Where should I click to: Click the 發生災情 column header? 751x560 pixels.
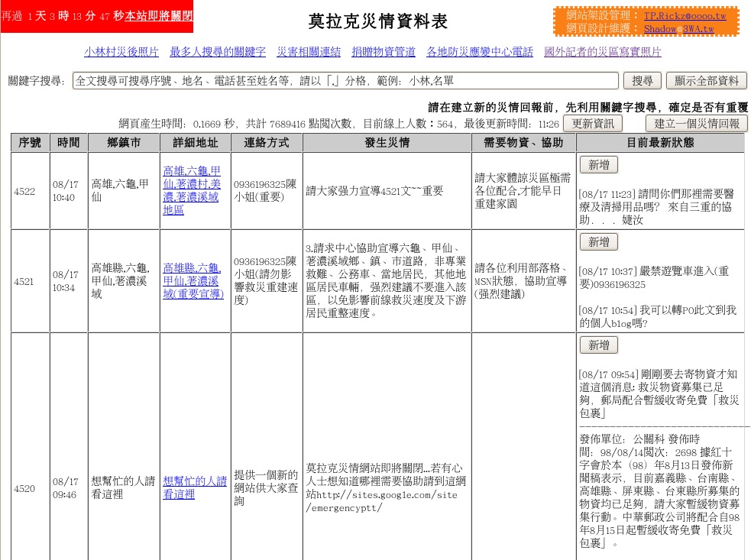click(387, 142)
